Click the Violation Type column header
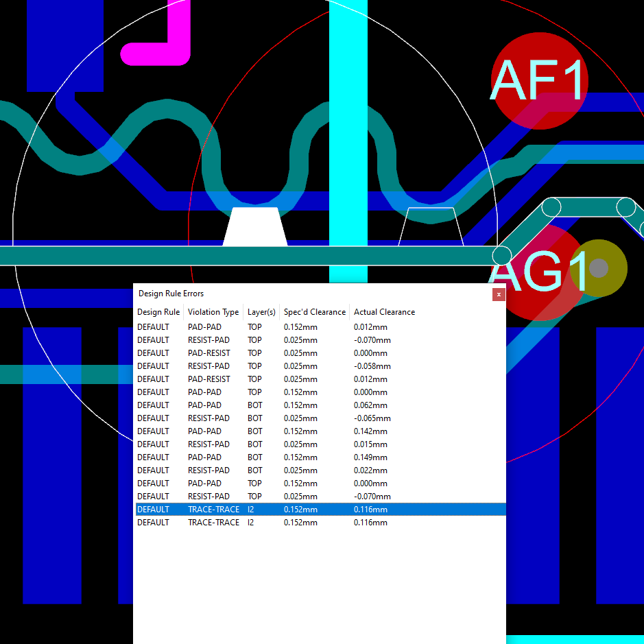This screenshot has height=644, width=644. coord(213,312)
